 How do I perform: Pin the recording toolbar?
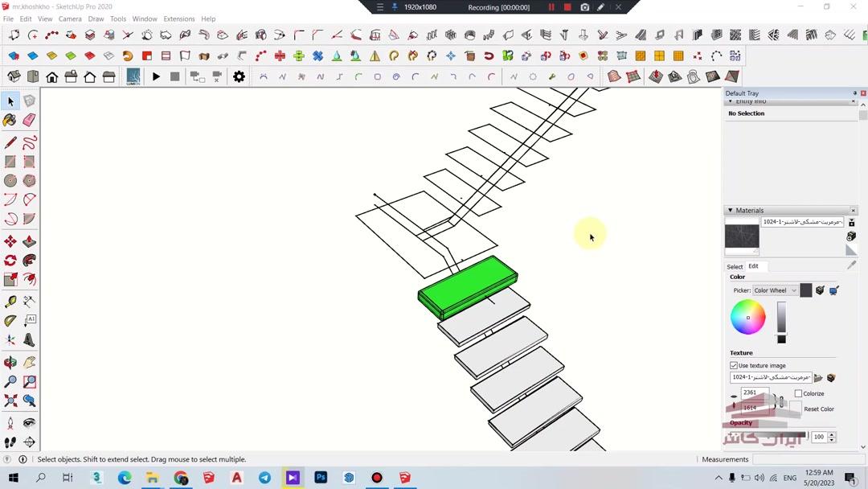[x=395, y=7]
